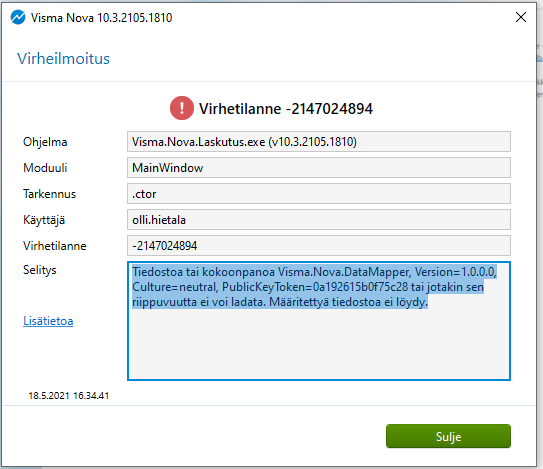Click the Tarkennus label
Image resolution: width=543 pixels, height=469 pixels.
click(49, 194)
